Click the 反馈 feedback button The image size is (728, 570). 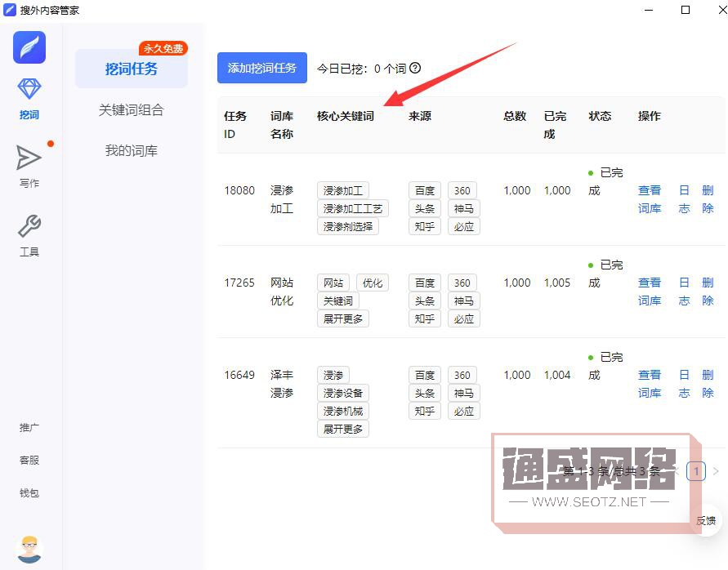tap(708, 520)
